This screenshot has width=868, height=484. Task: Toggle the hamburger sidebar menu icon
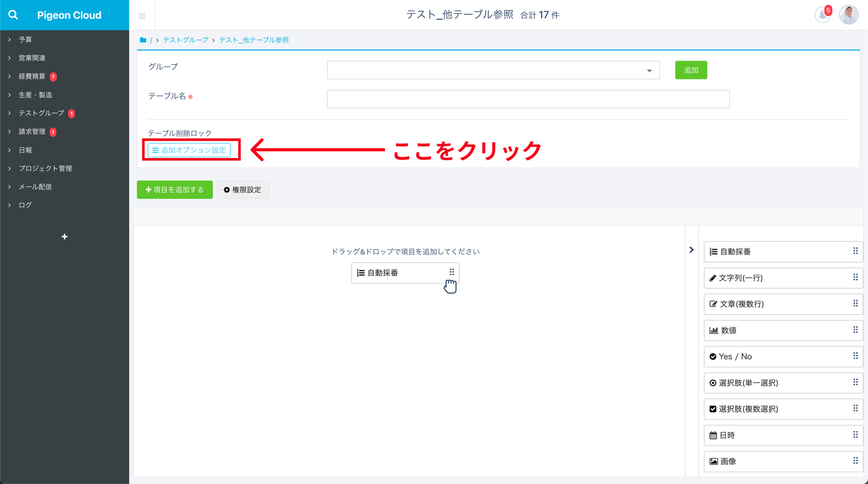142,16
